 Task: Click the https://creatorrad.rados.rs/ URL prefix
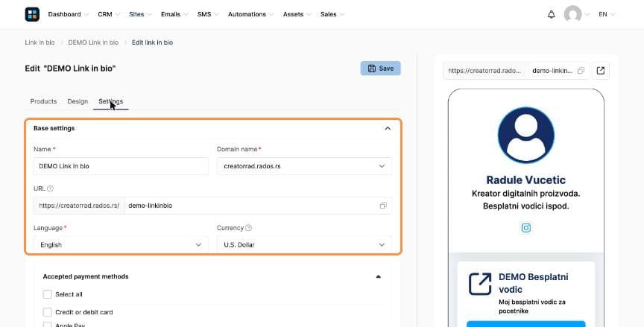tap(79, 206)
